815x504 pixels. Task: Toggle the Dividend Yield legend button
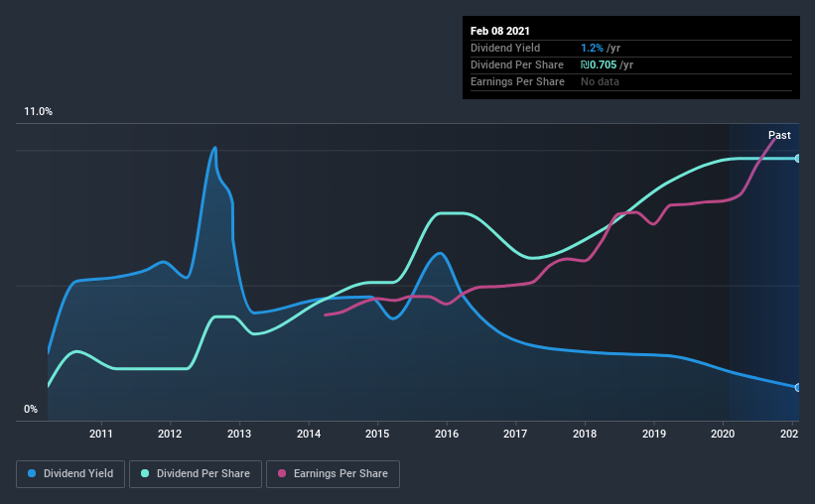[x=70, y=474]
